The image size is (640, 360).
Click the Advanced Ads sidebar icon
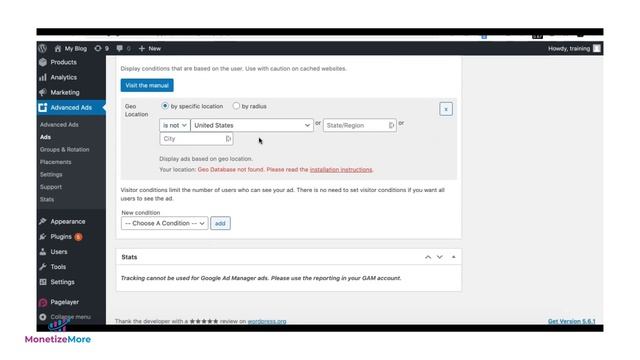coord(43,107)
